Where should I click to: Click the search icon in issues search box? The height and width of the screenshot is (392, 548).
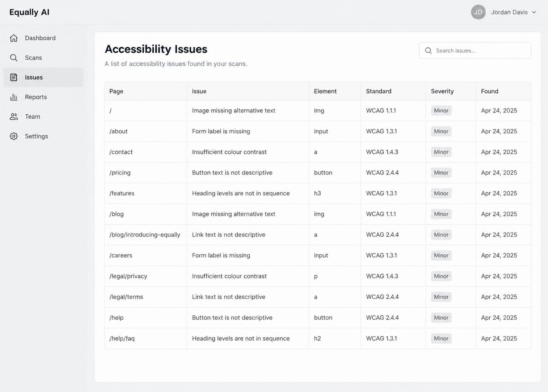coord(429,51)
